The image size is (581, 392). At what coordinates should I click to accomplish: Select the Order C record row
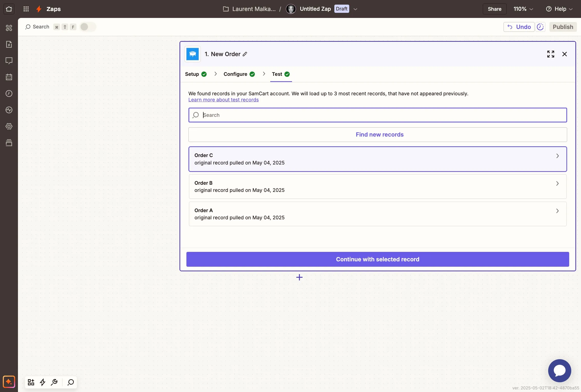[377, 159]
